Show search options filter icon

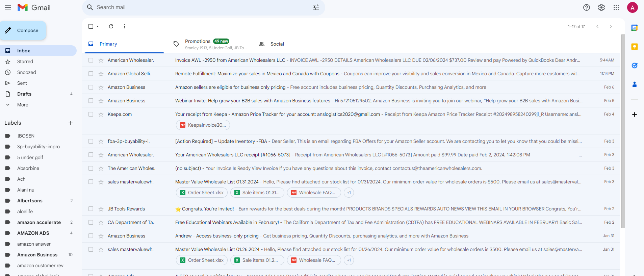pyautogui.click(x=316, y=7)
